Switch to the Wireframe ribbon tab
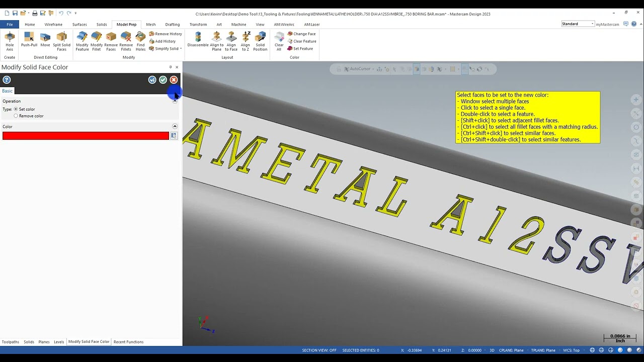 (53, 24)
